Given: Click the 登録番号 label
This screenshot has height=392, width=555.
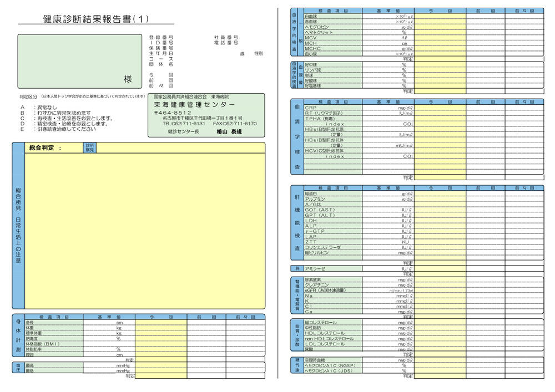Looking at the screenshot, I should (x=161, y=38).
